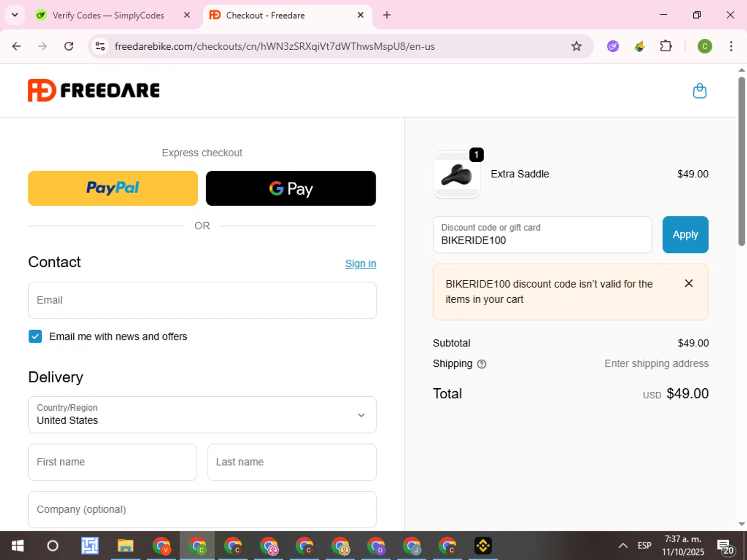Apply the BIKERIDE100 discount code
The image size is (747, 560).
pyautogui.click(x=685, y=234)
